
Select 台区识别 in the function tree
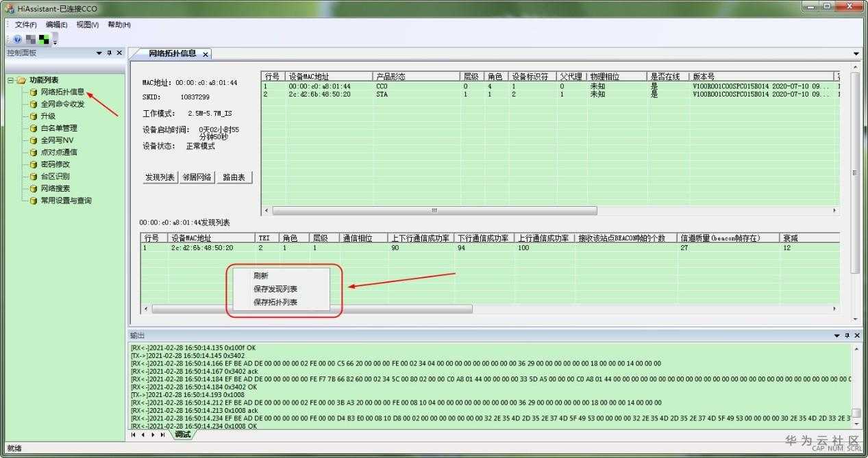coord(55,176)
